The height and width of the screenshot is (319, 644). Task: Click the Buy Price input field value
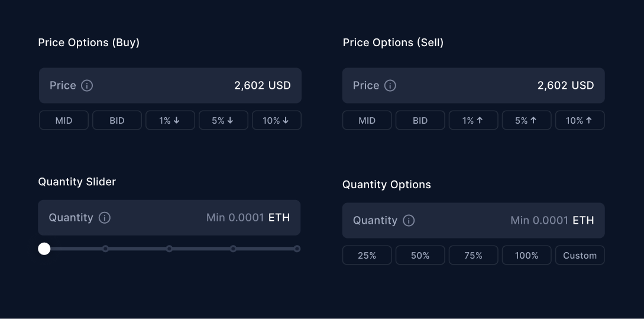pos(262,85)
